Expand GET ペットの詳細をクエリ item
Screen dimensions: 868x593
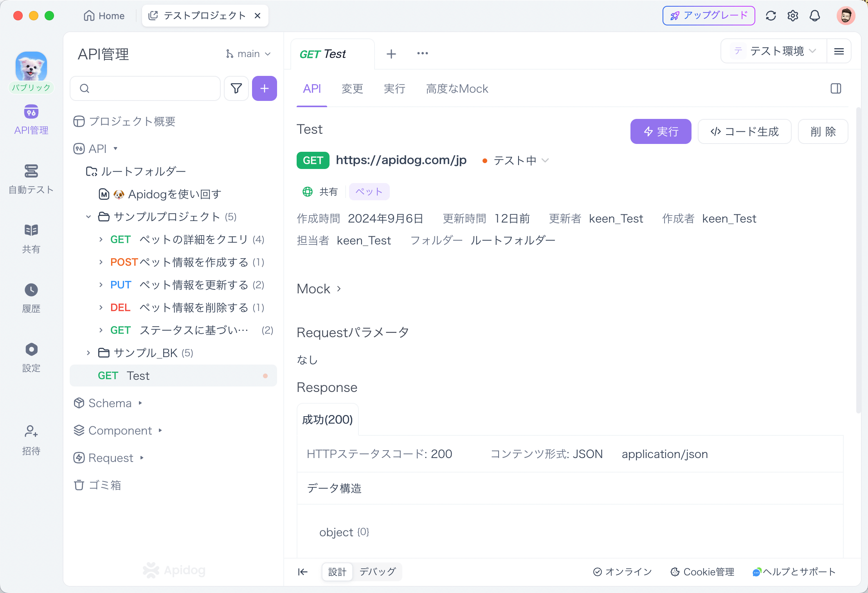(101, 239)
